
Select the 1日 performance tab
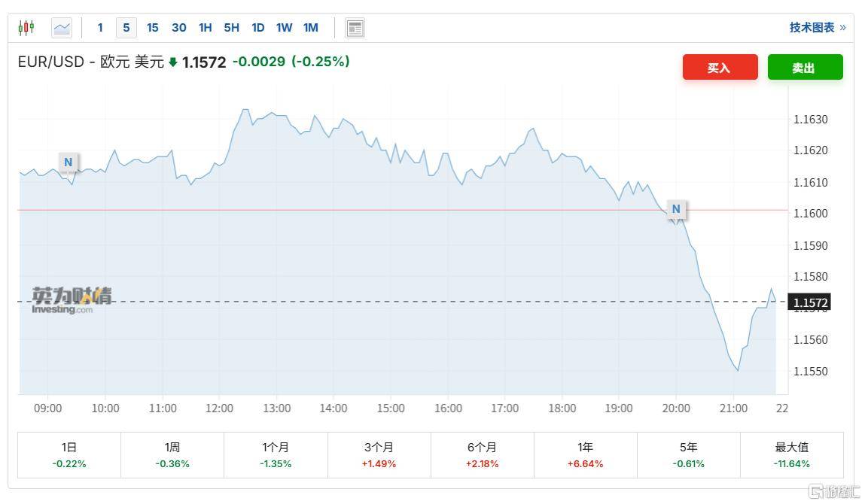[69, 454]
